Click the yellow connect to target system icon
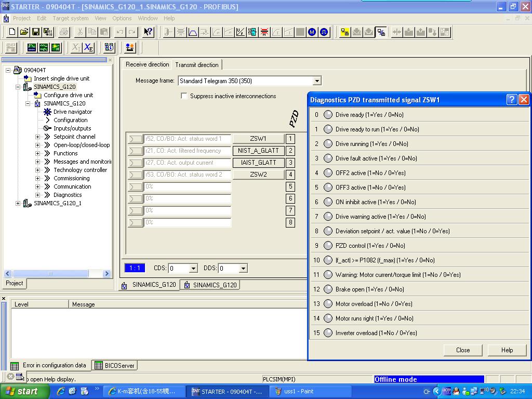Image resolution: width=532 pixels, height=399 pixels. [x=345, y=32]
